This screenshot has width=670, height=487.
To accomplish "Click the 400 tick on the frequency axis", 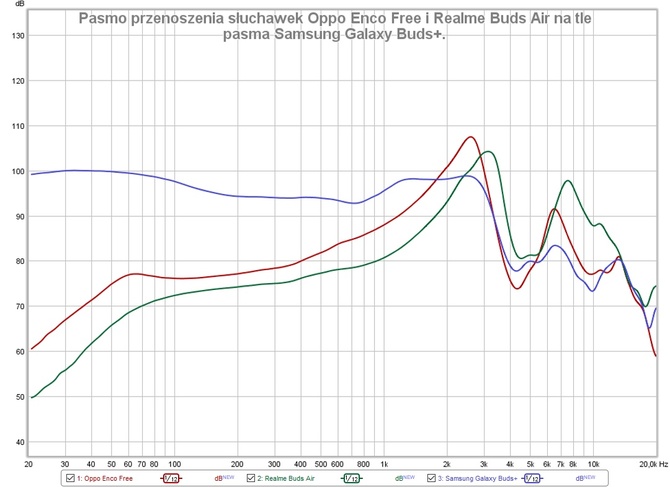I will [300, 464].
